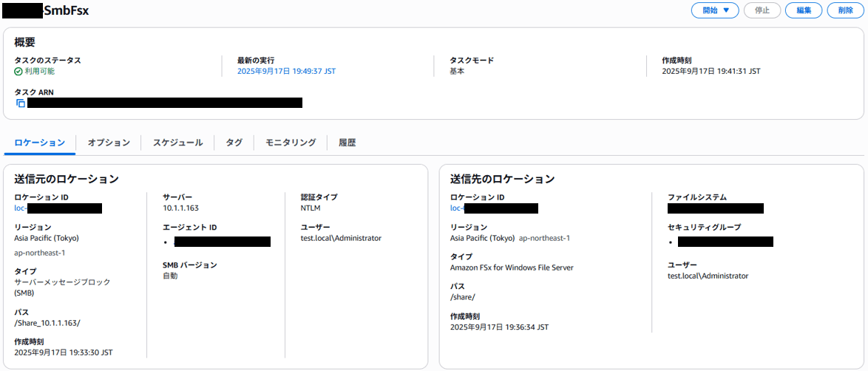Open the destination location ID link
Image resolution: width=868 pixels, height=371 pixels.
point(494,208)
